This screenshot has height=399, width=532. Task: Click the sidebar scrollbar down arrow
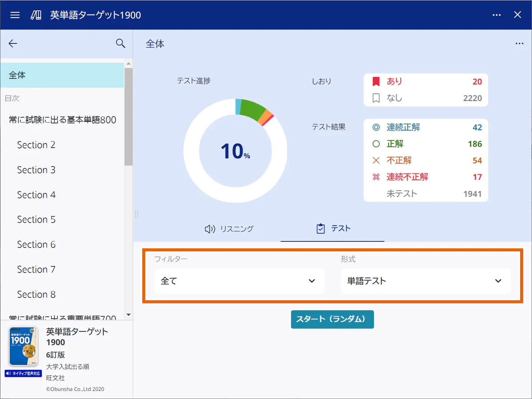click(x=128, y=315)
